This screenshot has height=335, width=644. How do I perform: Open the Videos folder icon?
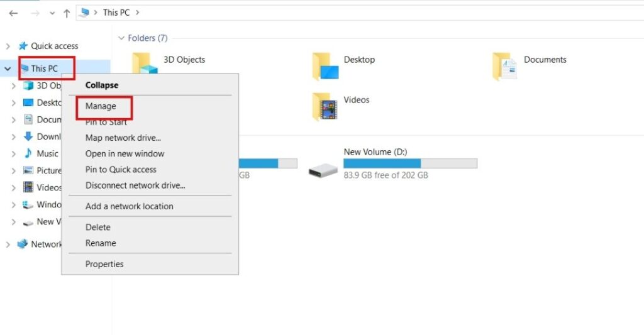(325, 106)
